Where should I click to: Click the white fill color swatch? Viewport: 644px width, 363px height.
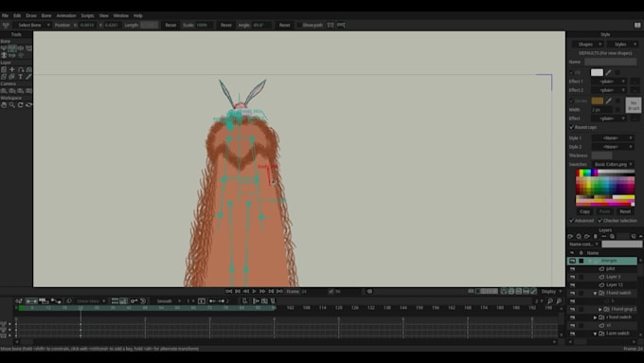(597, 72)
